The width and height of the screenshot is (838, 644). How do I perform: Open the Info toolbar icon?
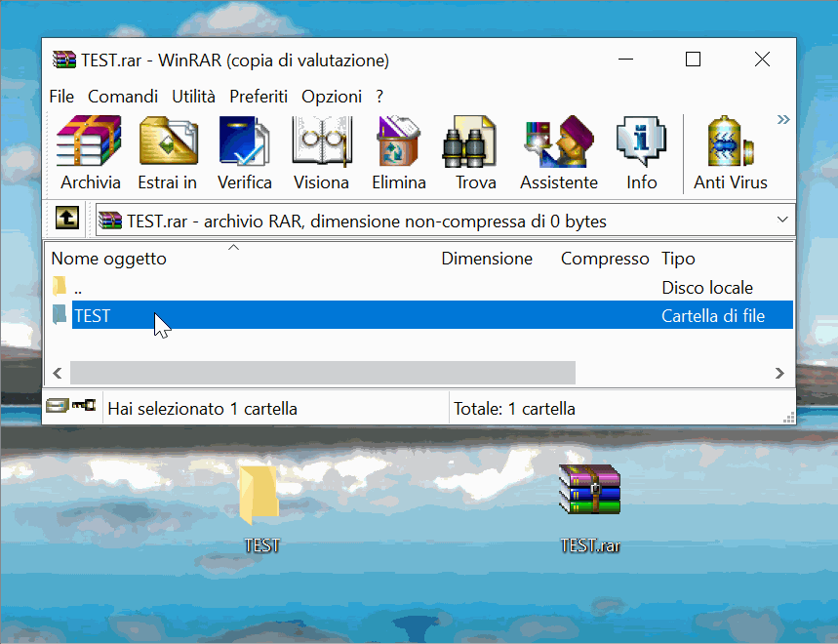coord(641,141)
